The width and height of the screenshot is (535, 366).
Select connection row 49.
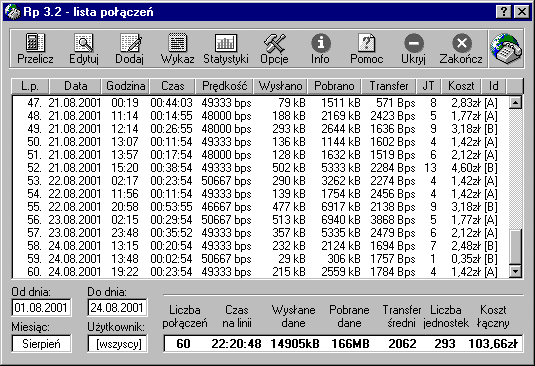260,129
